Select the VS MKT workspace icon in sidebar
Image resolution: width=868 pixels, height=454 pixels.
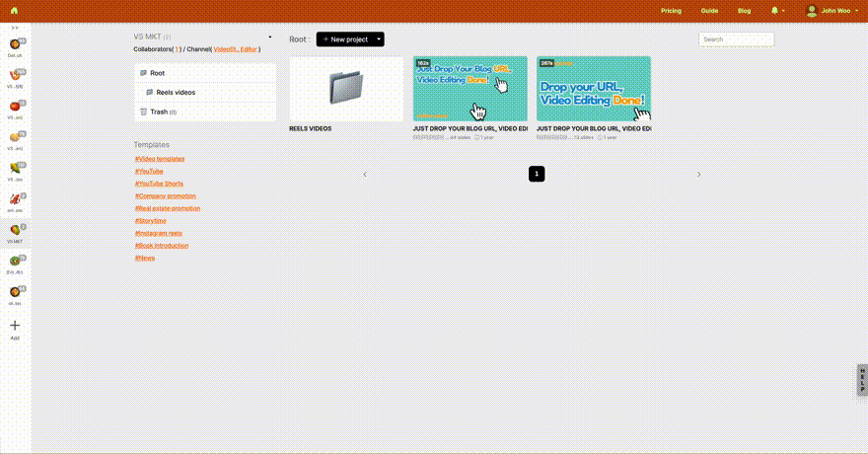[x=15, y=230]
